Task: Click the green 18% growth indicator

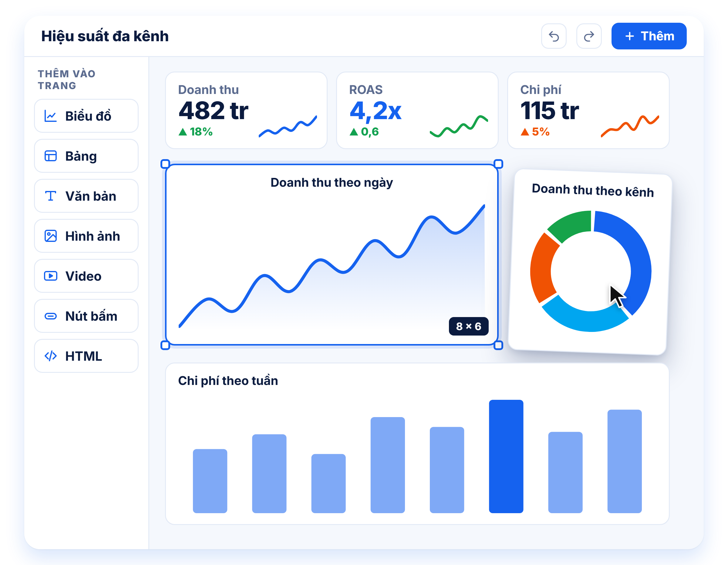Action: (x=196, y=132)
